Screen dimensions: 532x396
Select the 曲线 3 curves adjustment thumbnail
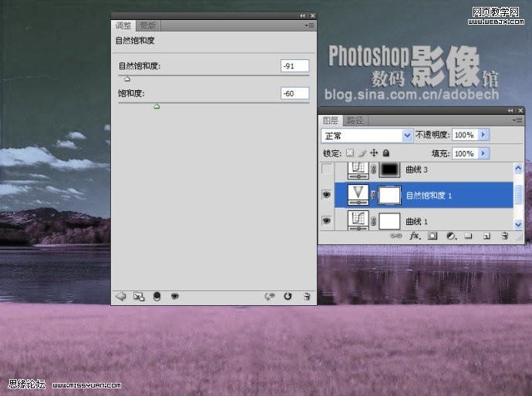click(359, 169)
